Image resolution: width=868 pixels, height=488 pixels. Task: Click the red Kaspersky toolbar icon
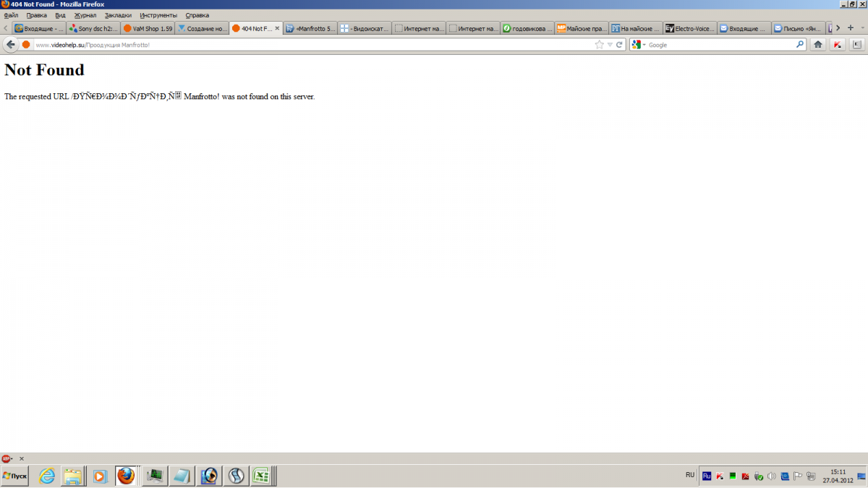click(838, 45)
